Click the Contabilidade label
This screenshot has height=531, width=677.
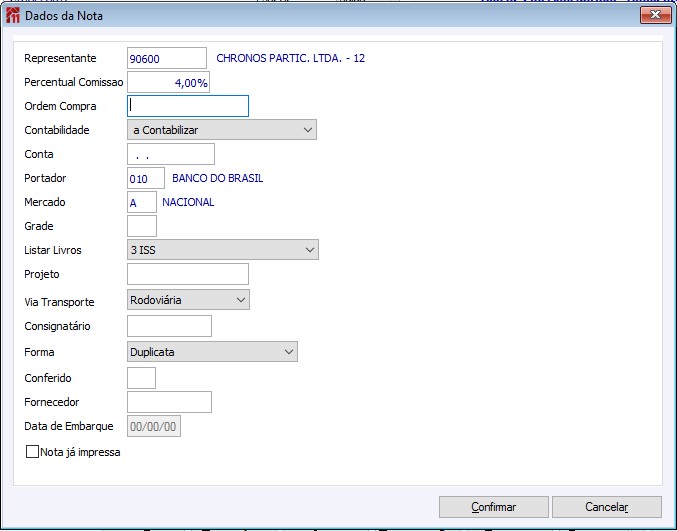coord(57,130)
